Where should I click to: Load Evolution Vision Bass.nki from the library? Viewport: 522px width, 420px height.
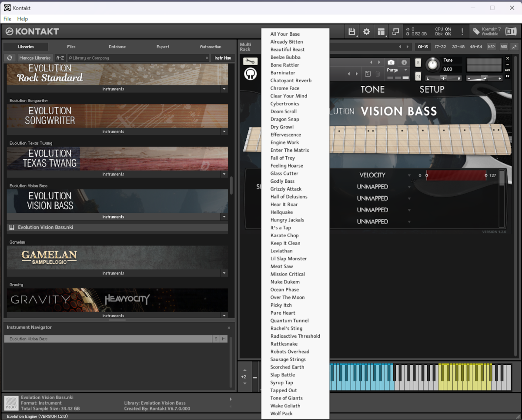[x=117, y=227]
